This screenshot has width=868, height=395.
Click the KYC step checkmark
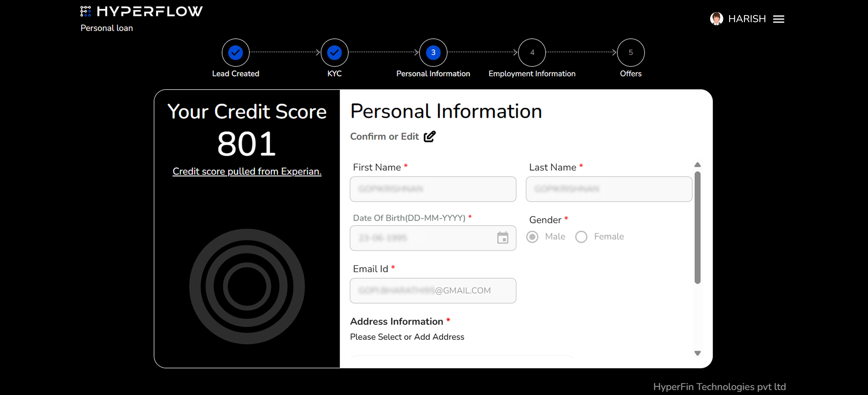(x=334, y=52)
